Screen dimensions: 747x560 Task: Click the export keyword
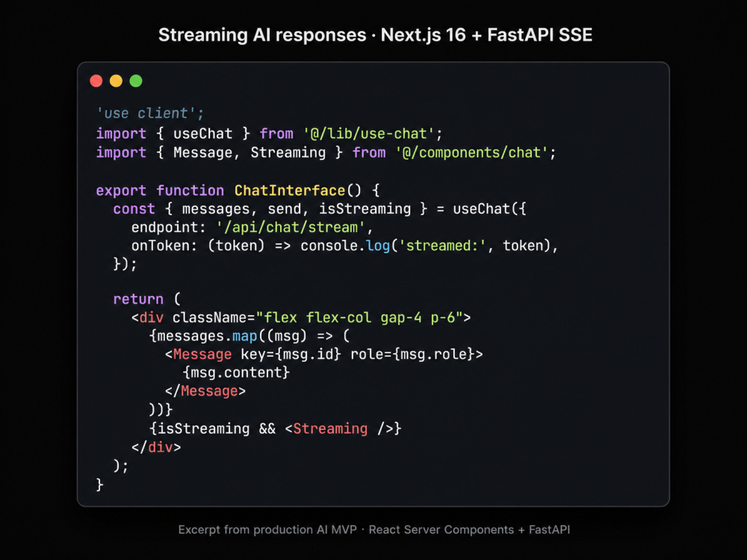[x=121, y=190]
